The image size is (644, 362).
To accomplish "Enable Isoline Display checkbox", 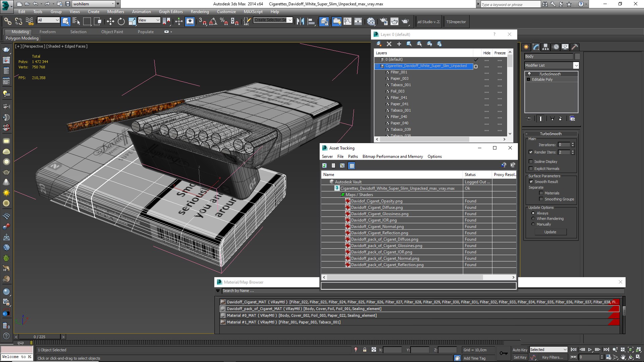I will pos(531,162).
